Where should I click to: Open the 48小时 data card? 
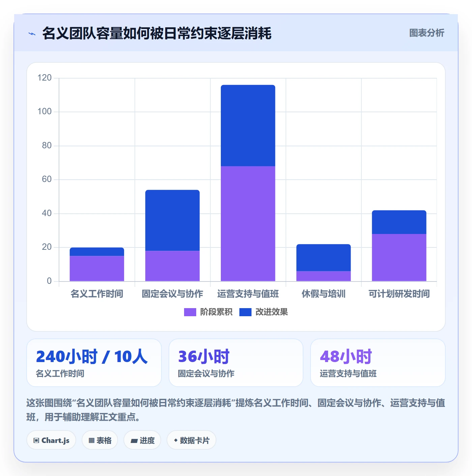[378, 363]
